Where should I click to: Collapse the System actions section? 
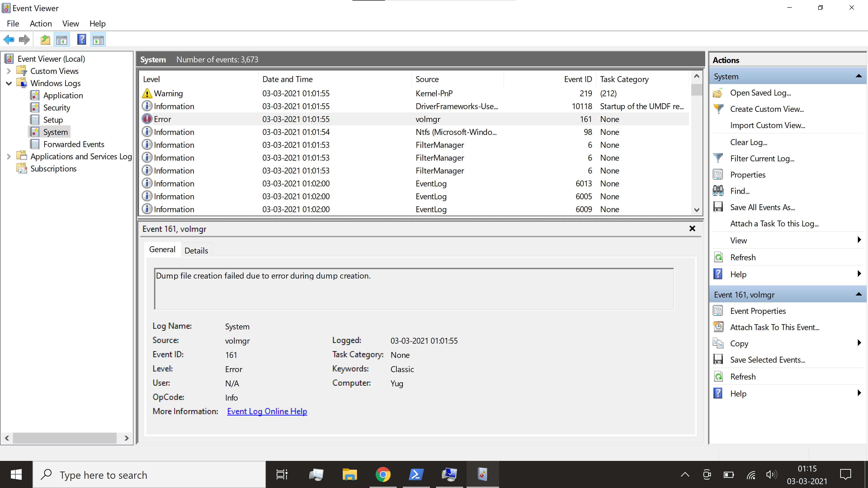pos(859,76)
